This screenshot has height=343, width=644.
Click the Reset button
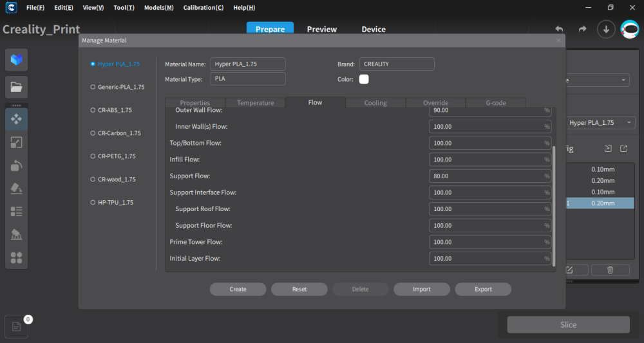point(299,289)
